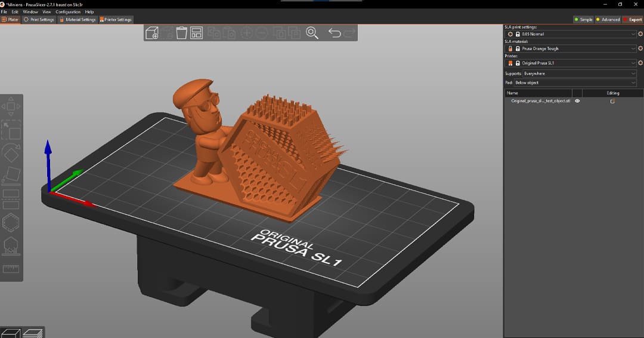Switch to Advanced mode
The height and width of the screenshot is (338, 644).
click(608, 19)
